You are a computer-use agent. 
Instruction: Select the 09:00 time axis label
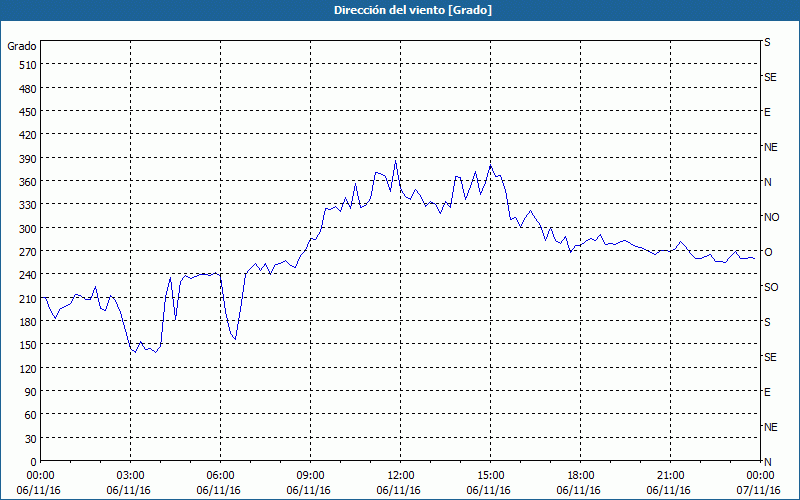click(311, 476)
